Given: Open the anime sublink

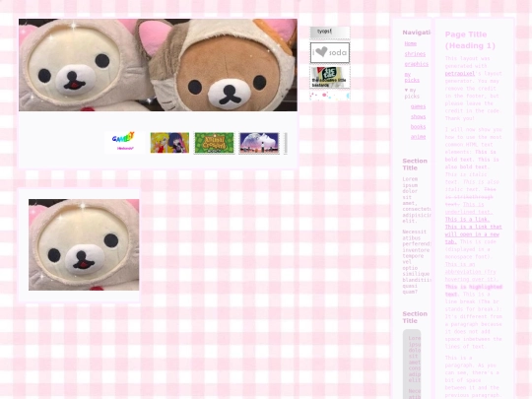Looking at the screenshot, I should [418, 137].
